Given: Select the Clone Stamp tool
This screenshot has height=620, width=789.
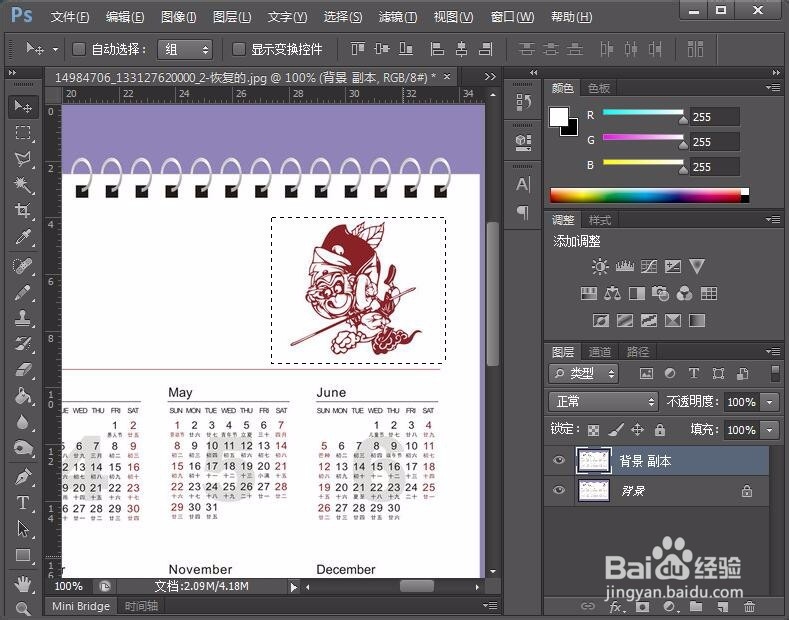Looking at the screenshot, I should click(x=23, y=318).
